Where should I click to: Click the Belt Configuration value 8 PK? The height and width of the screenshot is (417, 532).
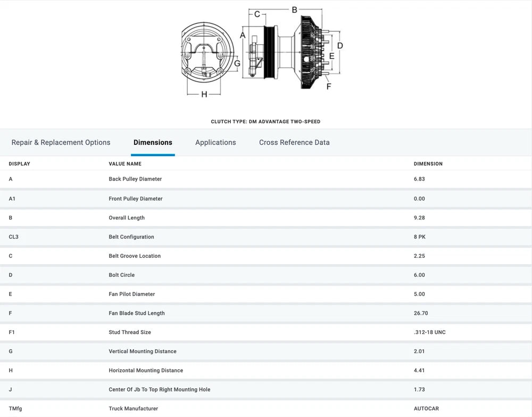tap(420, 237)
